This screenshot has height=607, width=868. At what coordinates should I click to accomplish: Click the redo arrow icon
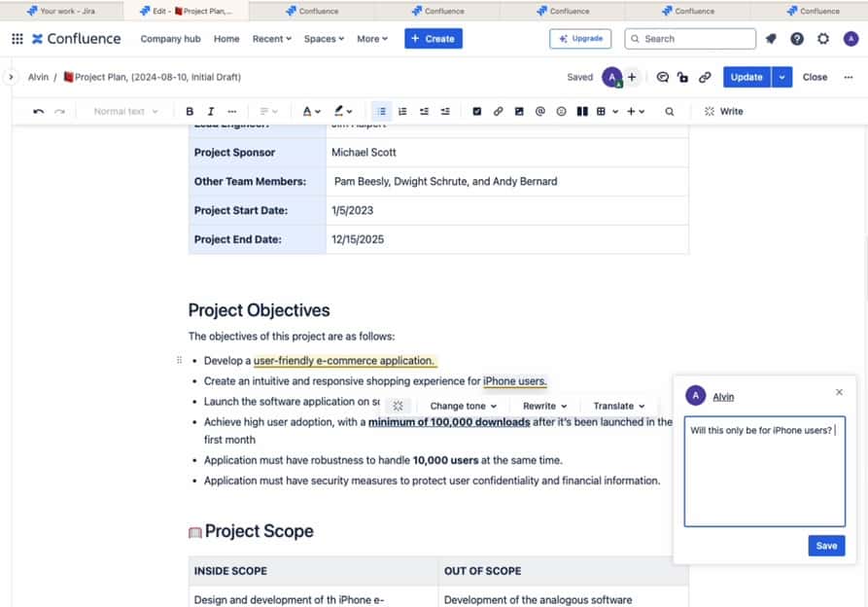[60, 111]
